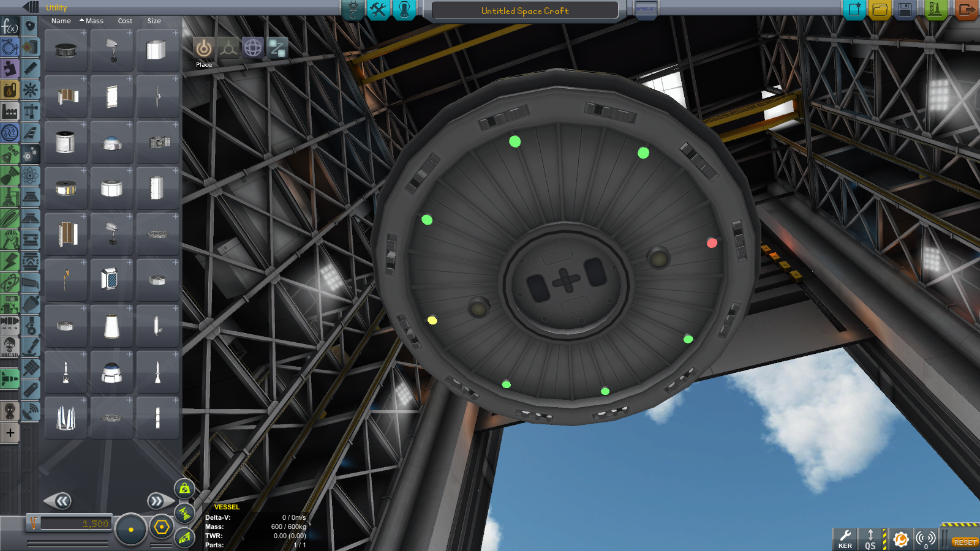This screenshot has width=980, height=551.
Task: Pick the blue-domed probe part
Action: click(x=112, y=143)
